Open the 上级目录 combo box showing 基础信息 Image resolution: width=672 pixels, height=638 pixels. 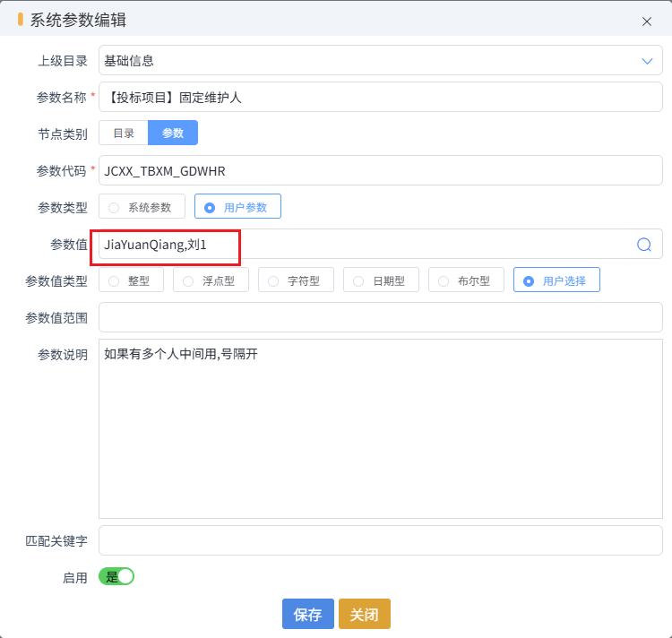point(381,60)
